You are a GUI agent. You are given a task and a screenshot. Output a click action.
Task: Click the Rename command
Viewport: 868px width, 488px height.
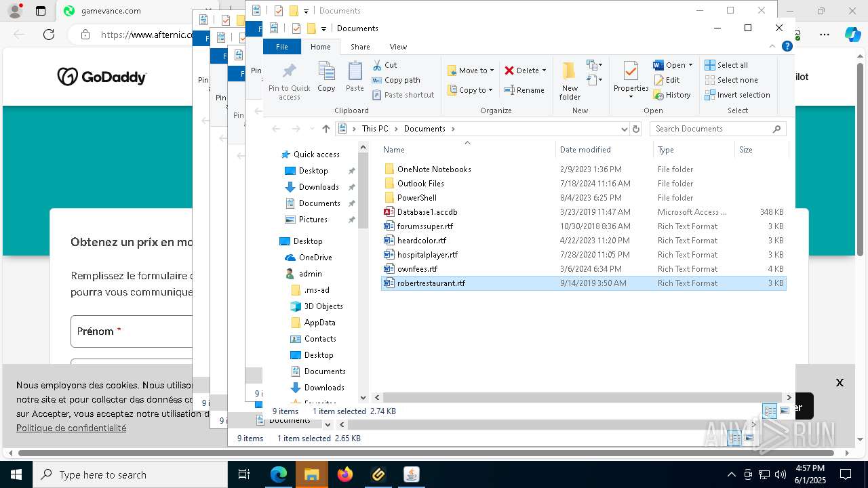[524, 90]
